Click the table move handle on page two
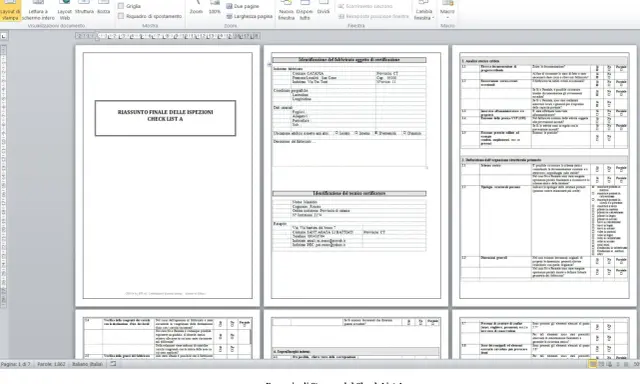Image resolution: width=640 pixels, height=384 pixels. (269, 64)
